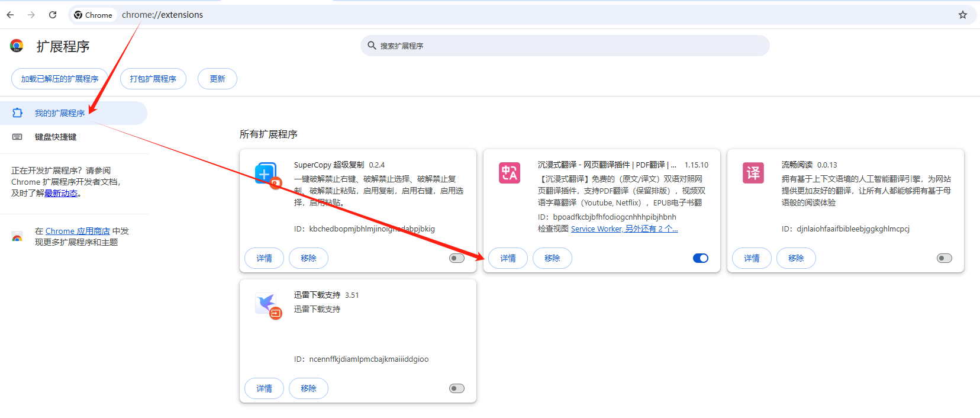Screen dimensions: 980x418
Task: Click the 迅雷下载支持 extension icon
Action: point(267,305)
